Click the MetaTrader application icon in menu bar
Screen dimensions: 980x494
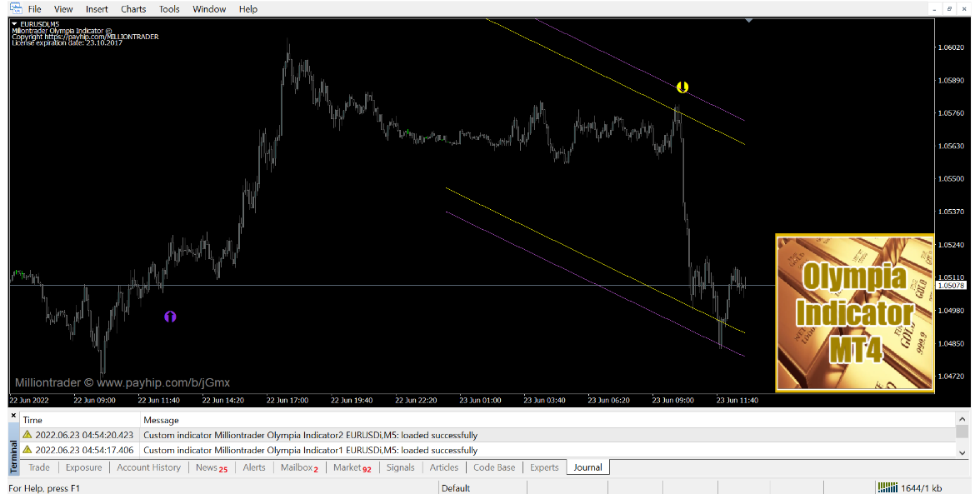click(x=15, y=8)
